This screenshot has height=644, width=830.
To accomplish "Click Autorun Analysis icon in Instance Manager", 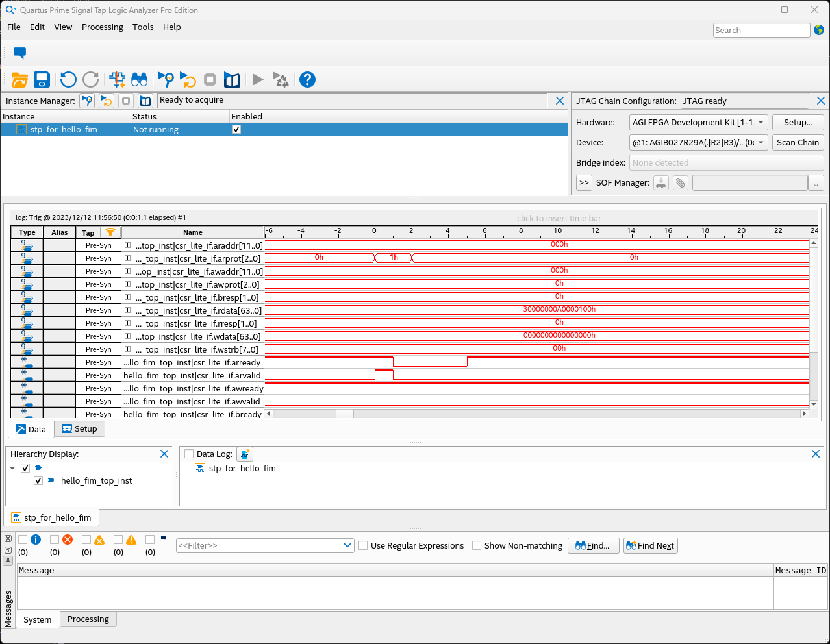I will click(107, 101).
